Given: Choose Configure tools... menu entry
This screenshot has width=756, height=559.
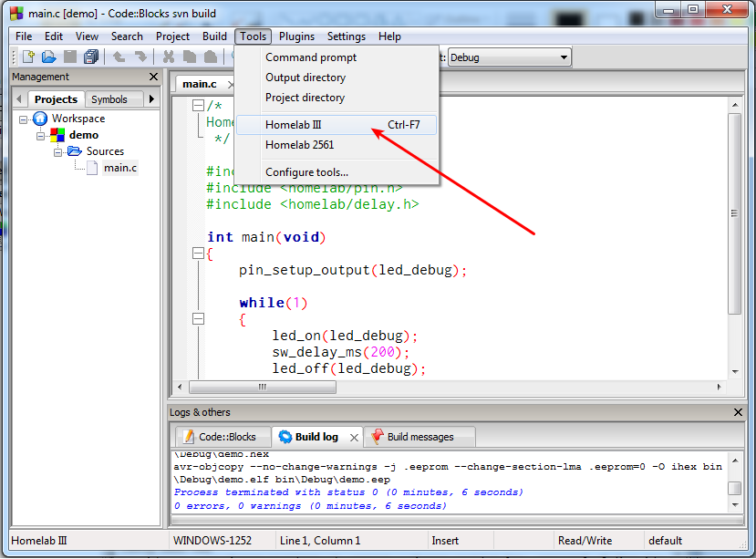Looking at the screenshot, I should [306, 171].
